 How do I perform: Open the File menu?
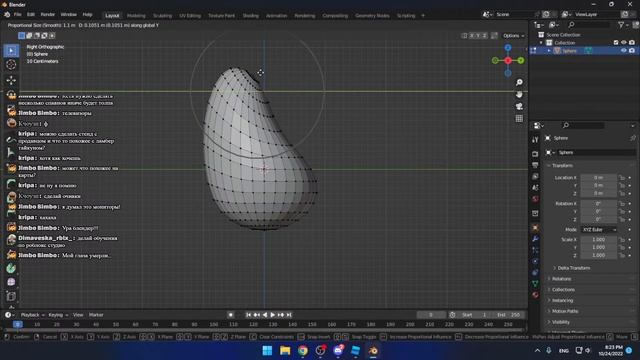18,15
